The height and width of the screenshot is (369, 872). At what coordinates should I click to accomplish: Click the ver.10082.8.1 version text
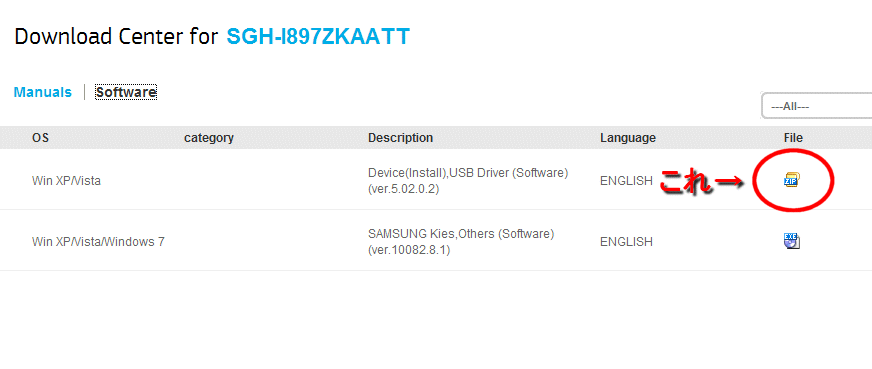click(x=409, y=250)
